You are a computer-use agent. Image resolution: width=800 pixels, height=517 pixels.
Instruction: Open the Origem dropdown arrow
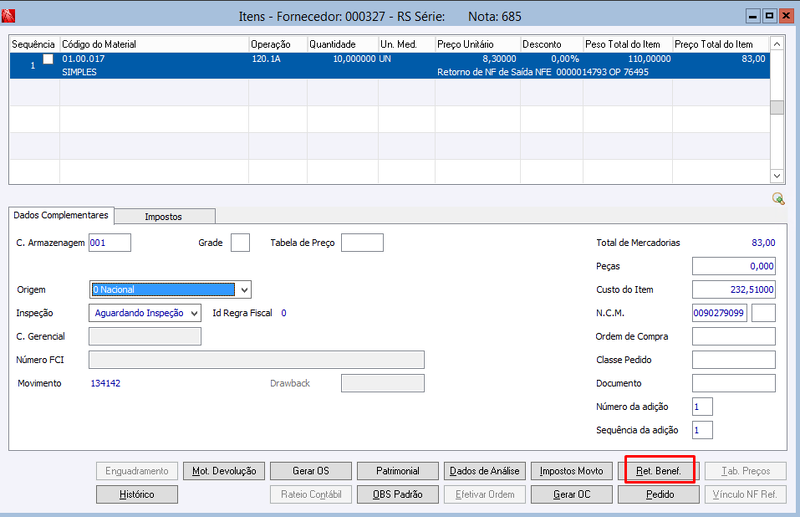coord(244,290)
